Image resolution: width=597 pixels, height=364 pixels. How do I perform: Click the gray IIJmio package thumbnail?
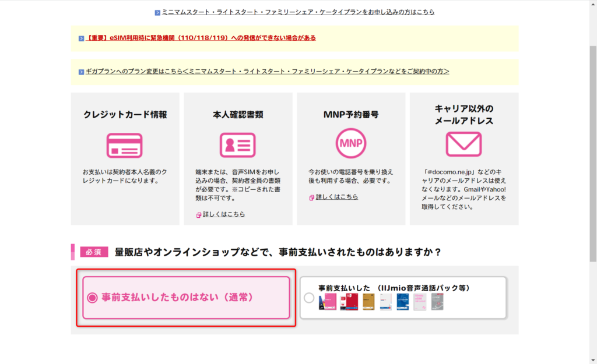(x=437, y=302)
